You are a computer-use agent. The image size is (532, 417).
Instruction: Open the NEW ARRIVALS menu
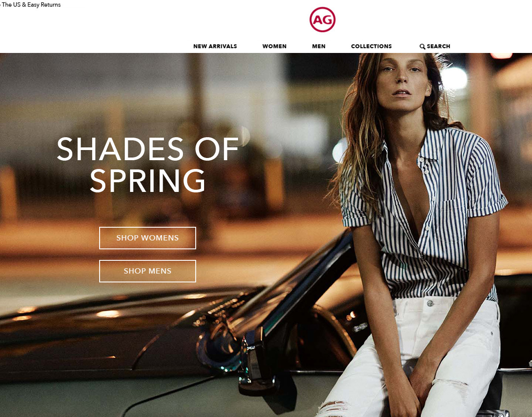[215, 46]
